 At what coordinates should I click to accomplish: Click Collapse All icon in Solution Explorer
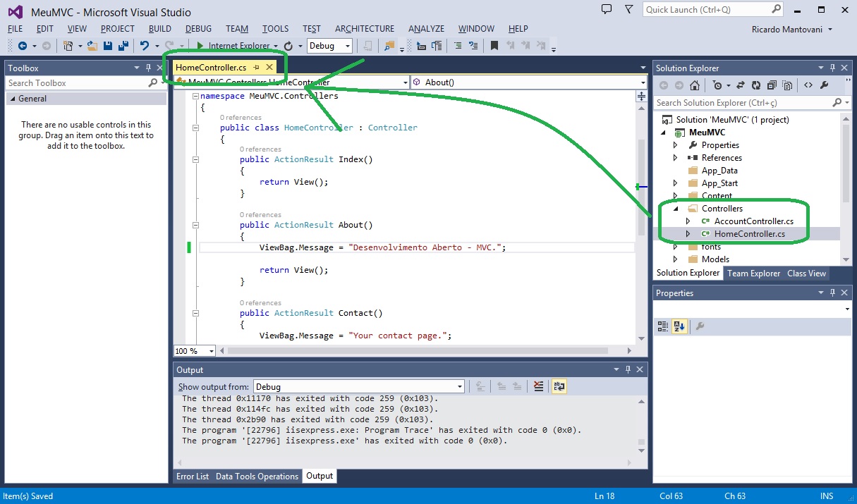coord(771,85)
